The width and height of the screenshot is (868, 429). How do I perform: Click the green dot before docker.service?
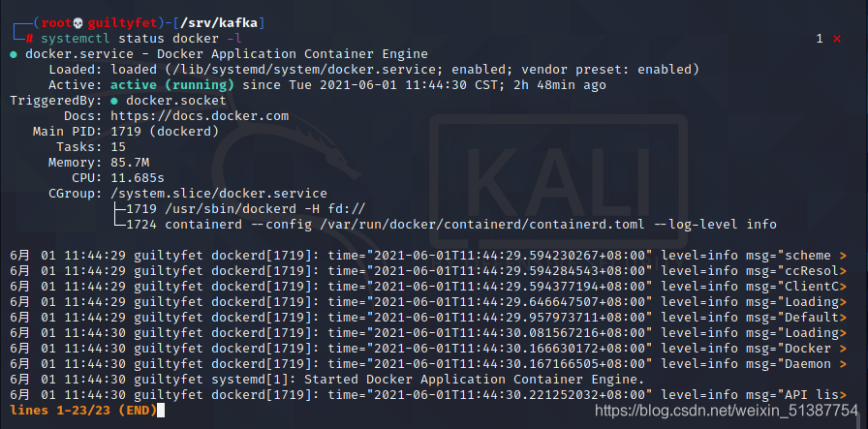[14, 54]
